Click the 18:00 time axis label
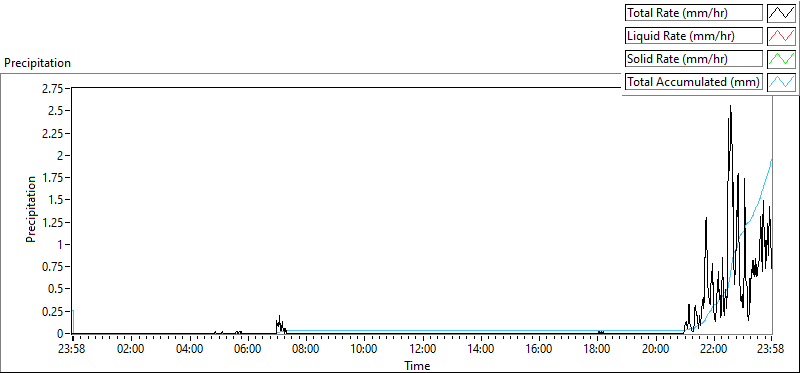 click(x=597, y=350)
